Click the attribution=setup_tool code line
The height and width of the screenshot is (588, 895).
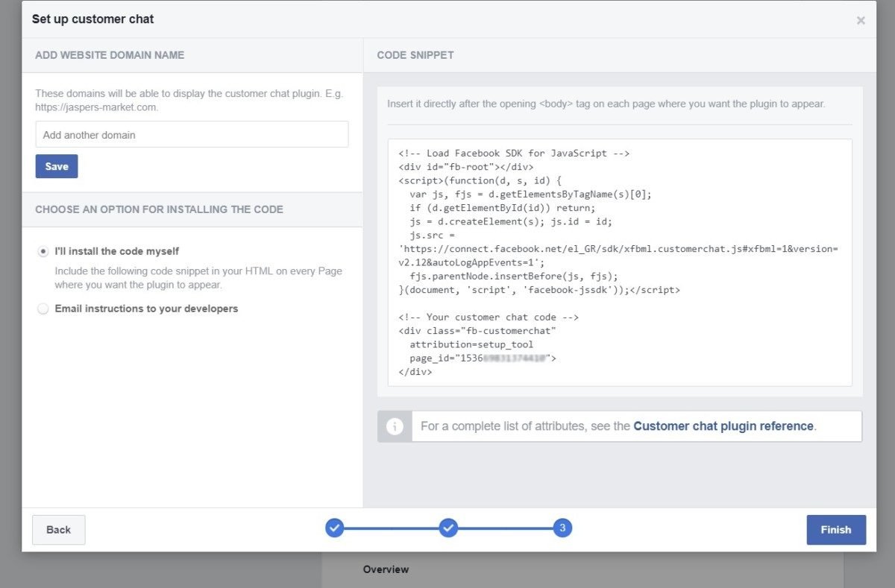pos(471,344)
